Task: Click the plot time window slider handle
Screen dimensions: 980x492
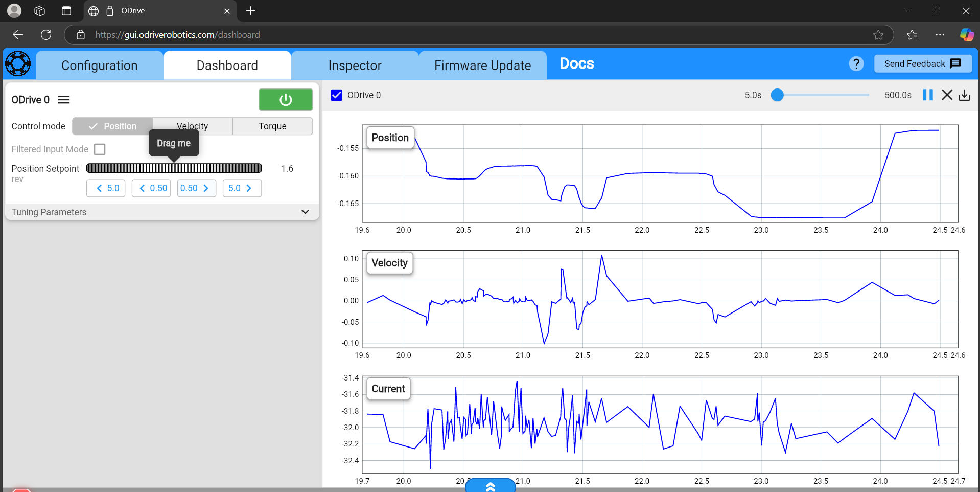Action: pos(777,95)
